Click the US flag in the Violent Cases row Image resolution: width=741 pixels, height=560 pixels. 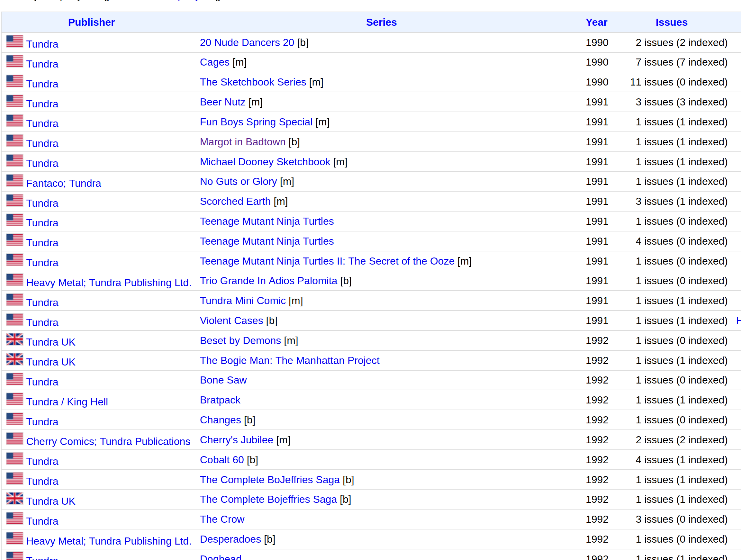tap(14, 320)
